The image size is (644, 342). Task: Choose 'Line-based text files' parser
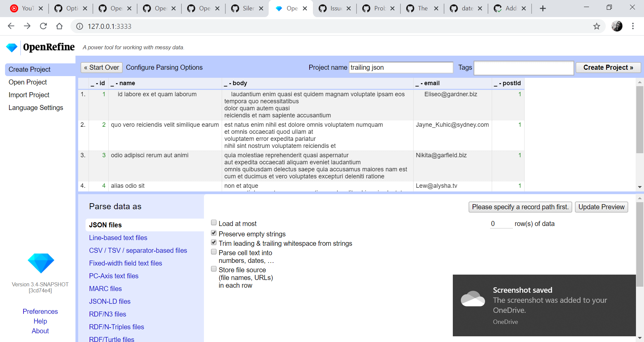118,238
